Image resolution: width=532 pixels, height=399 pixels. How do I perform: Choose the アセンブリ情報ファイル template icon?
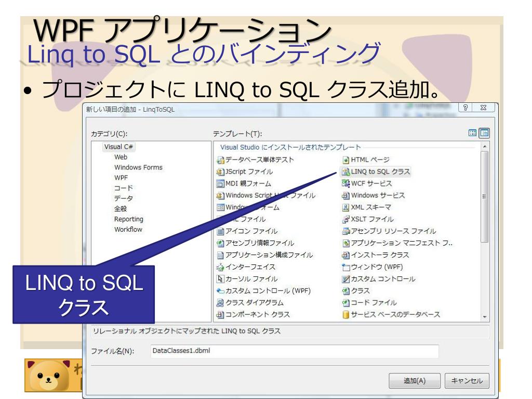click(x=220, y=243)
